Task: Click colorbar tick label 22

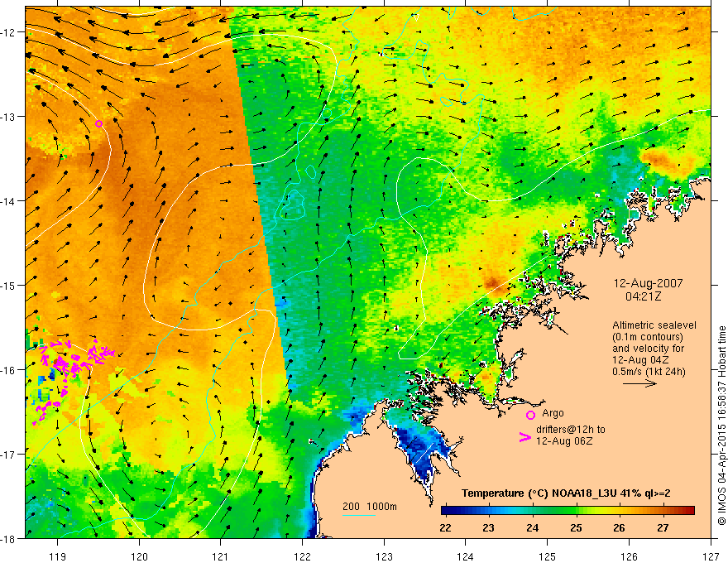Action: click(x=445, y=527)
